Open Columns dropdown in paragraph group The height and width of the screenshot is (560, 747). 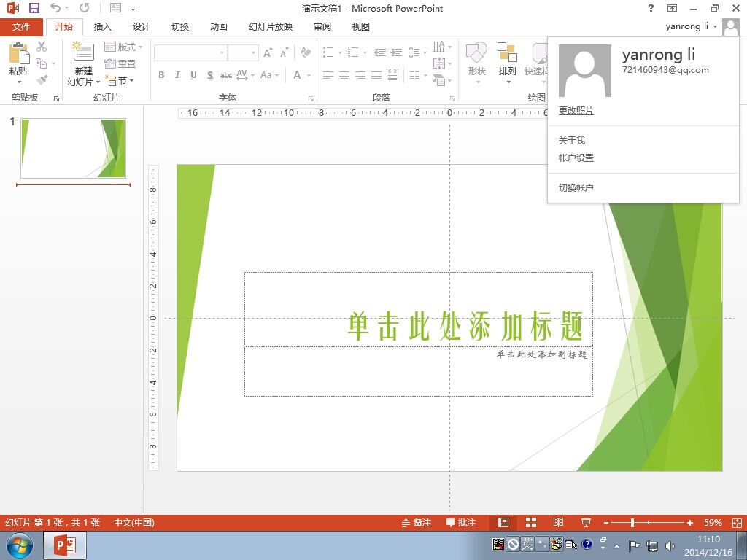[418, 75]
